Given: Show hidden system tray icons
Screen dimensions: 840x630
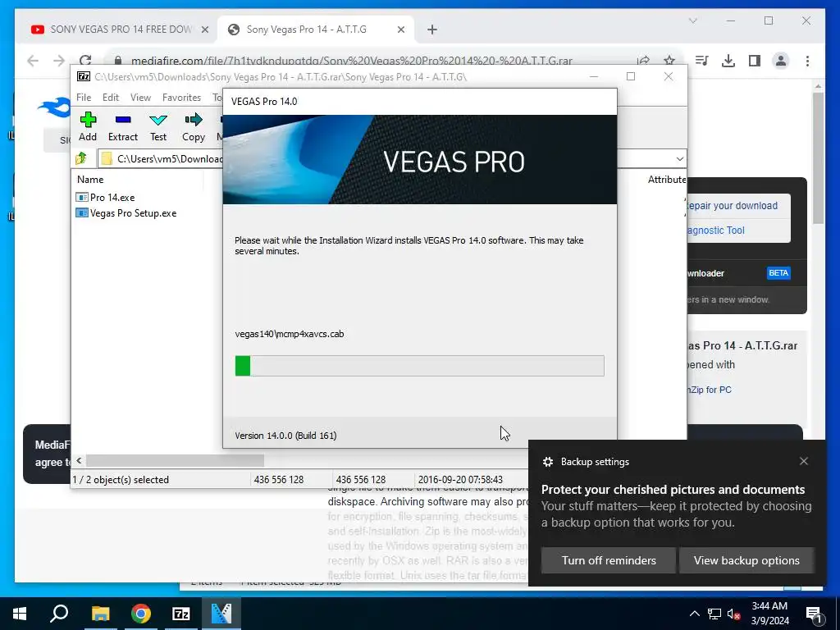Looking at the screenshot, I should point(694,614).
